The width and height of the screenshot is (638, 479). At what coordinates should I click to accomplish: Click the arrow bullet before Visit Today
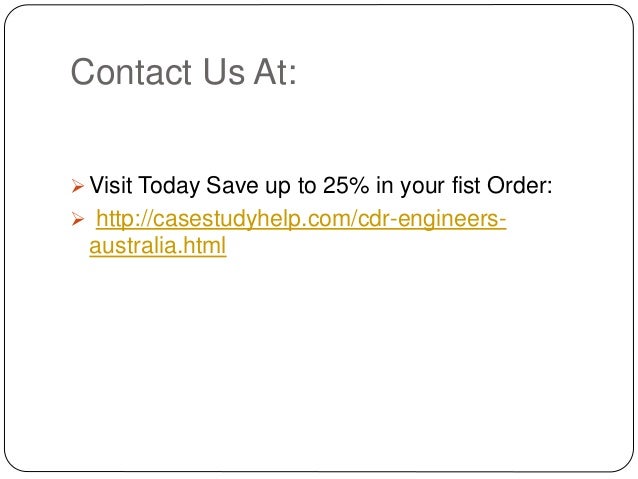pyautogui.click(x=77, y=186)
